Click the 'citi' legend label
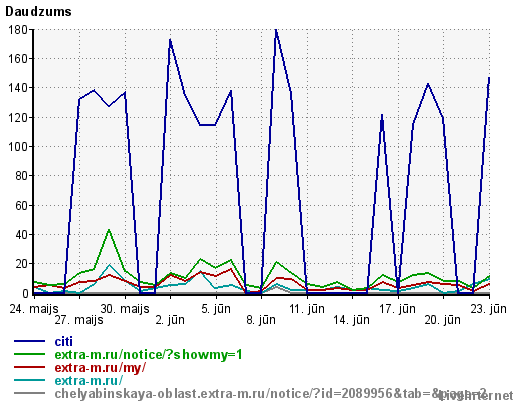The image size is (520, 405). pos(63,342)
